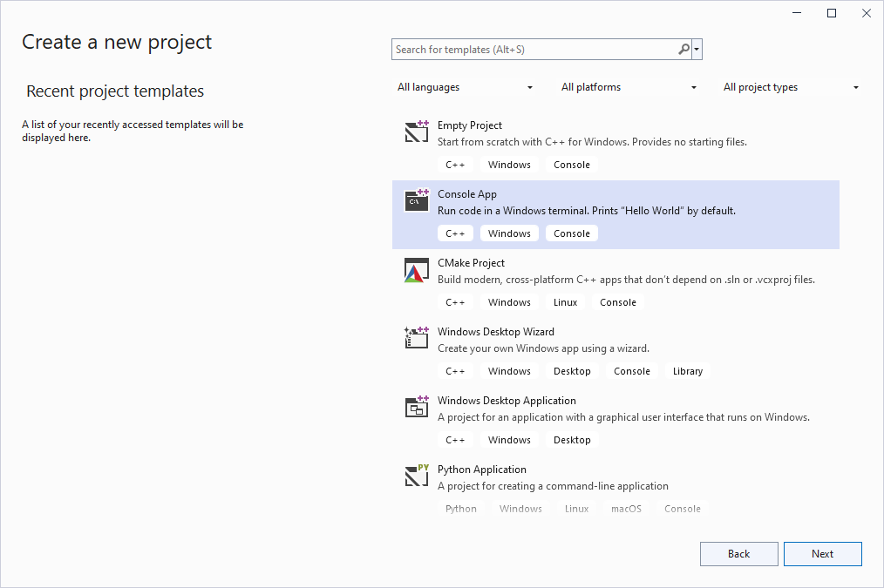Toggle the Library tag on Windows Desktop Wizard
The width and height of the screenshot is (884, 588).
pos(687,370)
